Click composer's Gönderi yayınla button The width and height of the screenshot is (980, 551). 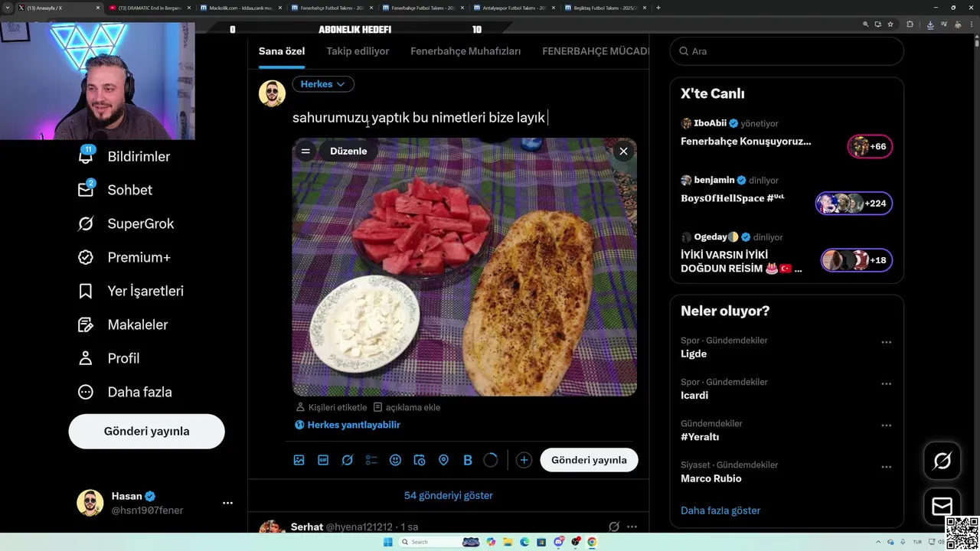coord(589,460)
